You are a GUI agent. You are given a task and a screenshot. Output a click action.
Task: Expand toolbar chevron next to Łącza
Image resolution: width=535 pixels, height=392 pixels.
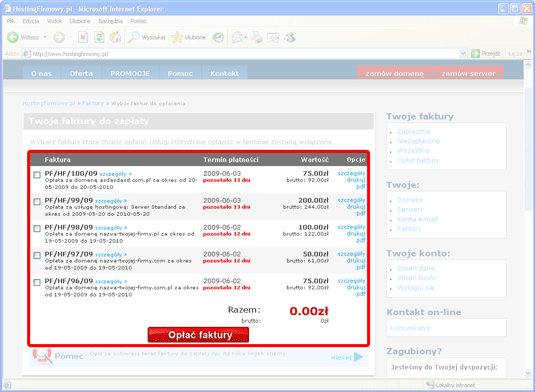click(529, 51)
